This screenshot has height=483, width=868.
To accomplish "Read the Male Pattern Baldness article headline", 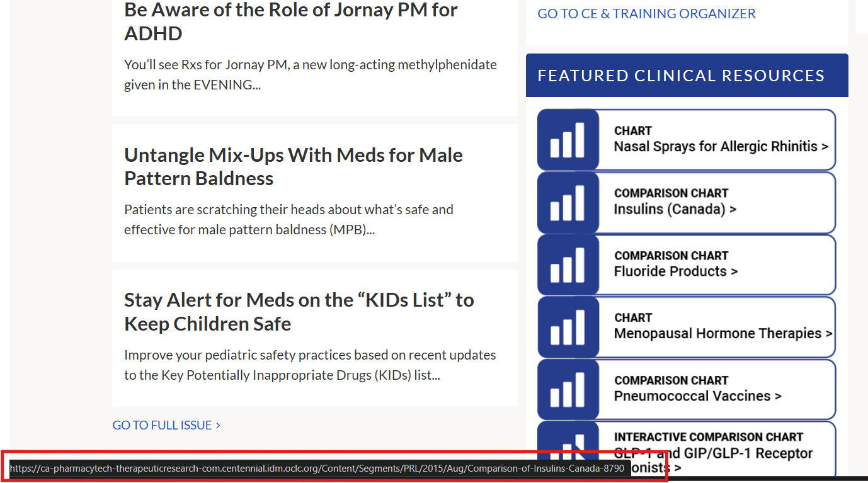I will [x=293, y=167].
